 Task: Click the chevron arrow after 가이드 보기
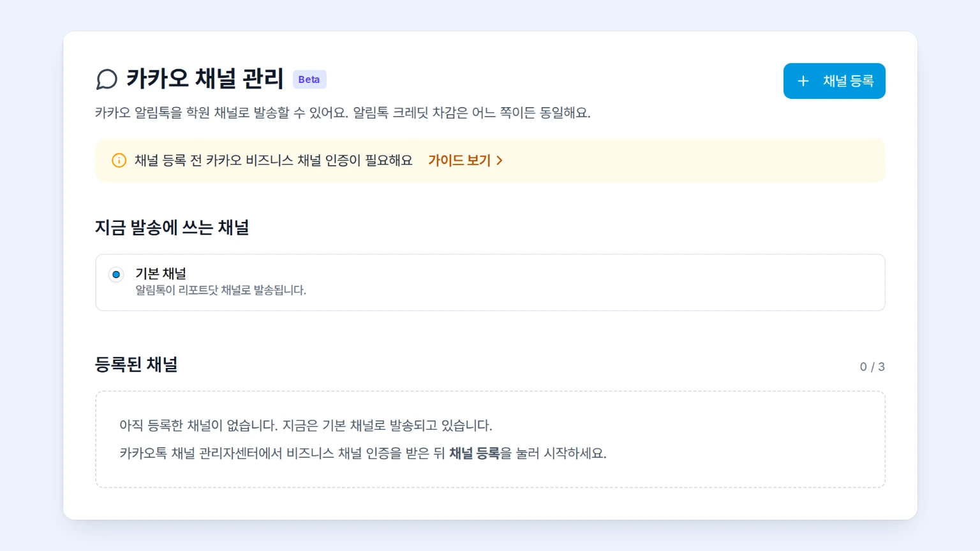pyautogui.click(x=500, y=161)
